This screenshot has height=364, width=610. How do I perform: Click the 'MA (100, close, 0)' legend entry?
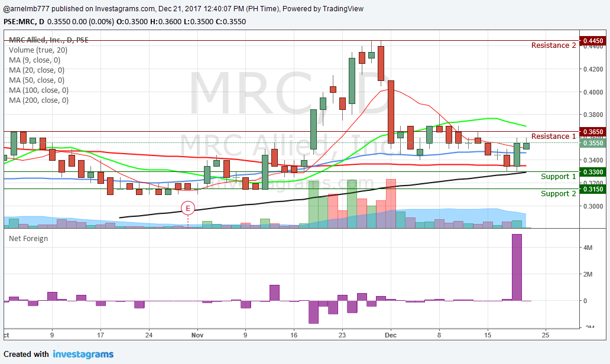point(38,90)
